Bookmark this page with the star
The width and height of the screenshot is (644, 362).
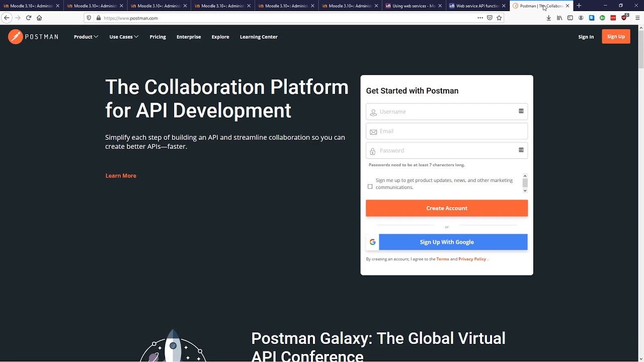pos(499,18)
